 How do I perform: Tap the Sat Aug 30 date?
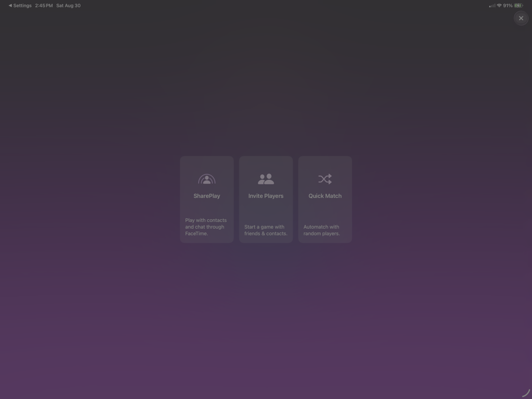pos(68,5)
